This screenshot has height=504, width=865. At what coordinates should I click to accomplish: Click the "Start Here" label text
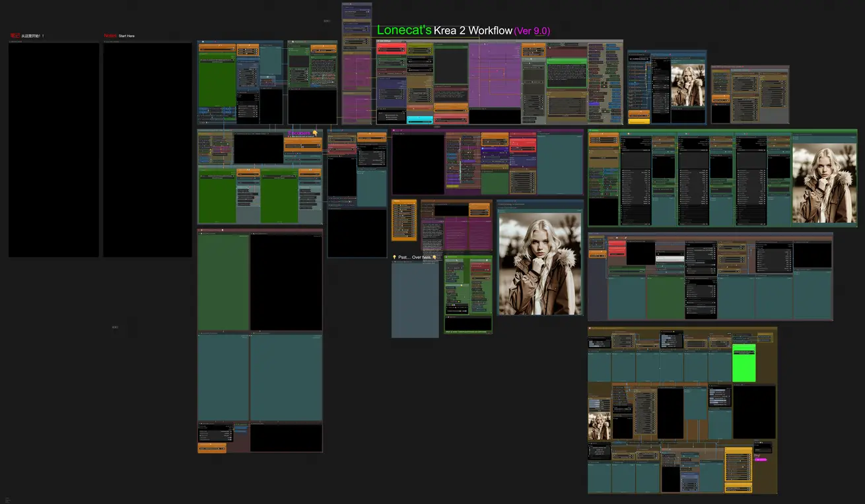pos(127,36)
